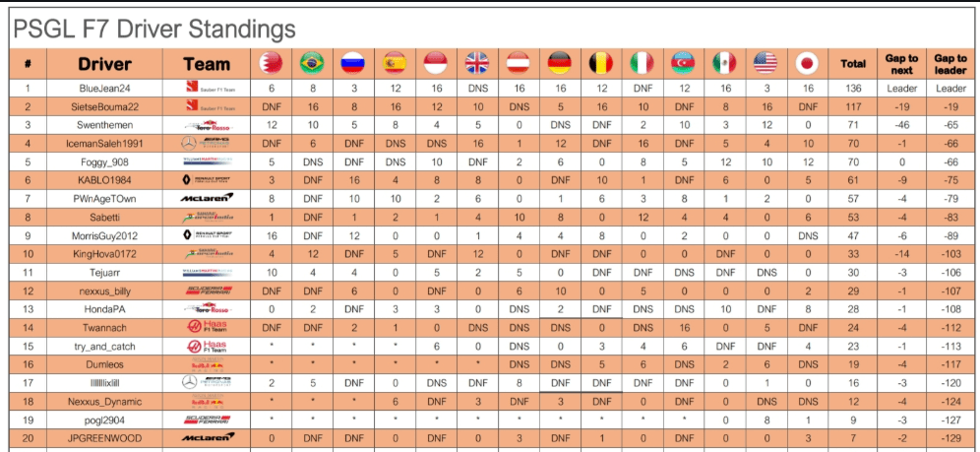This screenshot has width=980, height=452.
Task: Select the Haas logo in Twannach's row
Action: point(207,326)
